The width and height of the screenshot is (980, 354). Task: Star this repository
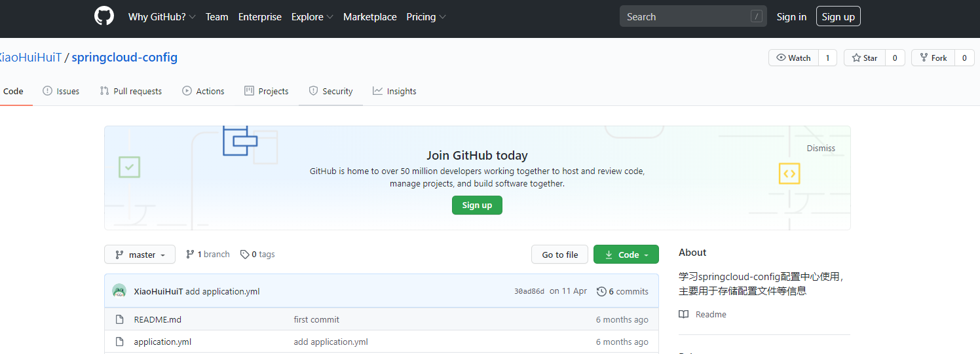[865, 58]
